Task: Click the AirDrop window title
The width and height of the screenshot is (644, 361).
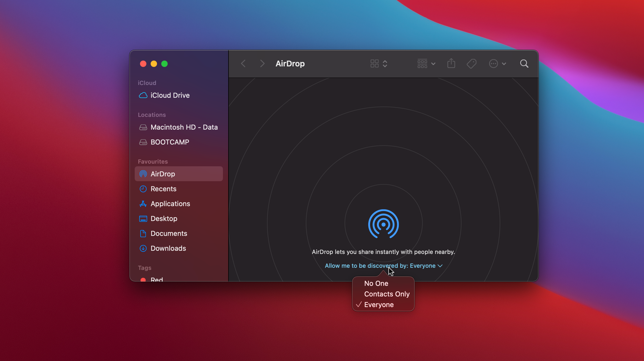Action: [x=290, y=64]
